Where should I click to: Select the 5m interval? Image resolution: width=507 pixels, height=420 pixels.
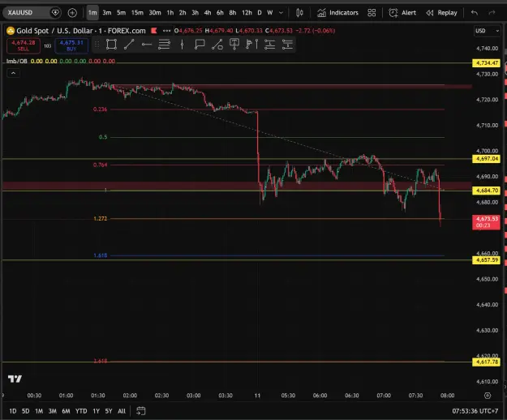(x=121, y=13)
